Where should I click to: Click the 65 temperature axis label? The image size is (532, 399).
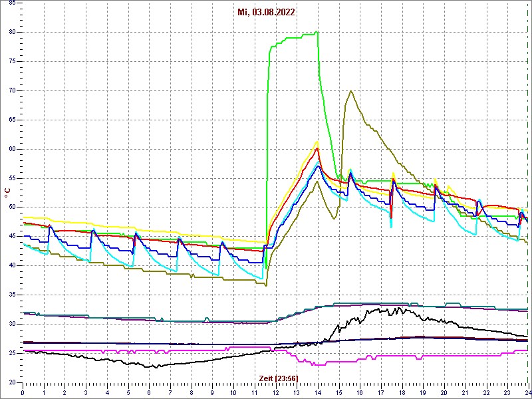pyautogui.click(x=12, y=120)
